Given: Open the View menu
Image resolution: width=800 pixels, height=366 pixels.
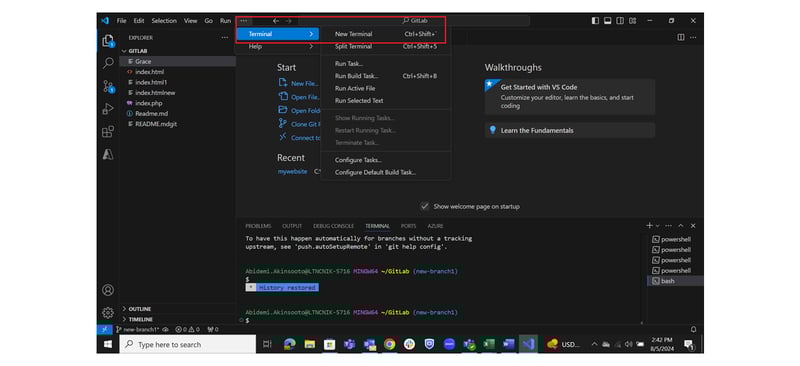Looking at the screenshot, I should click(191, 21).
